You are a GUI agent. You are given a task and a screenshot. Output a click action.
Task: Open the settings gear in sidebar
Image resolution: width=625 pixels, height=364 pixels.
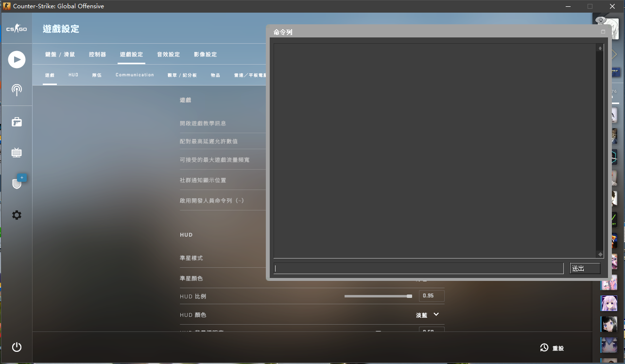point(17,215)
